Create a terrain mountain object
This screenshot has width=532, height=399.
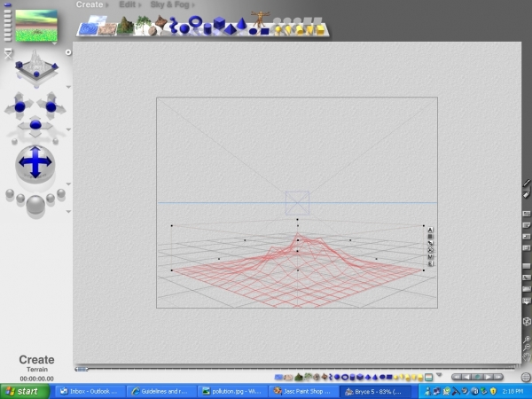click(x=125, y=26)
